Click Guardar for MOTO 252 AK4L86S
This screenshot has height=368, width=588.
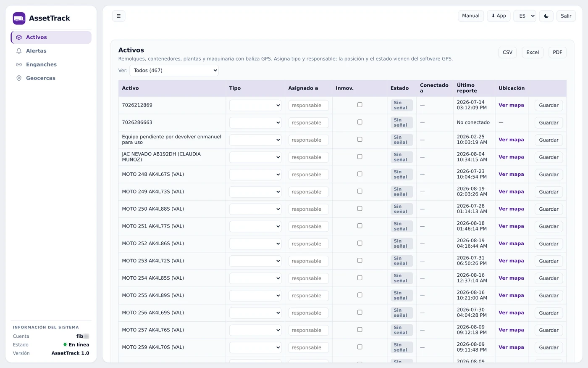pos(549,244)
